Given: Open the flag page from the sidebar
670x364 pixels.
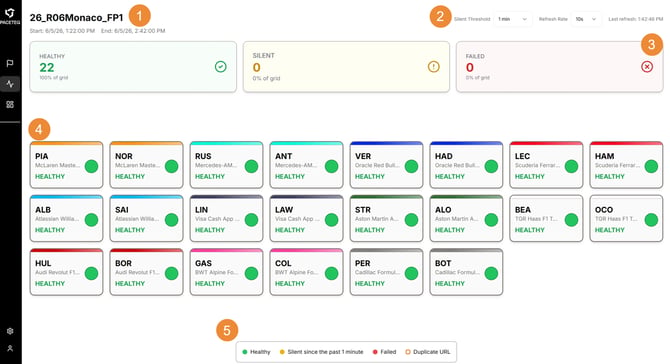Looking at the screenshot, I should click(x=10, y=63).
